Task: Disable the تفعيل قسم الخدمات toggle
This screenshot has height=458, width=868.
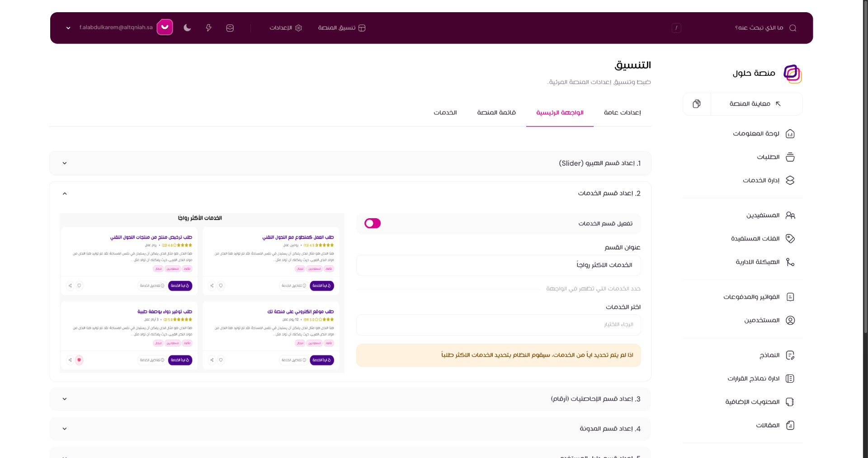Action: (x=373, y=223)
